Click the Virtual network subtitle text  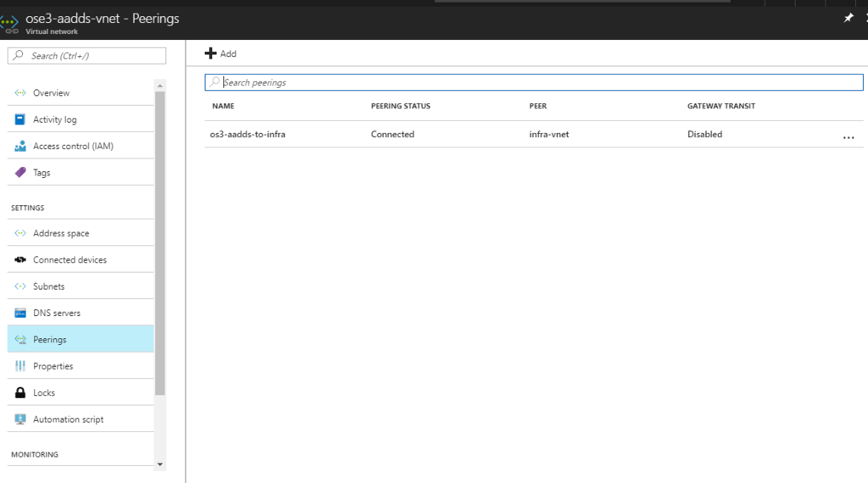52,31
